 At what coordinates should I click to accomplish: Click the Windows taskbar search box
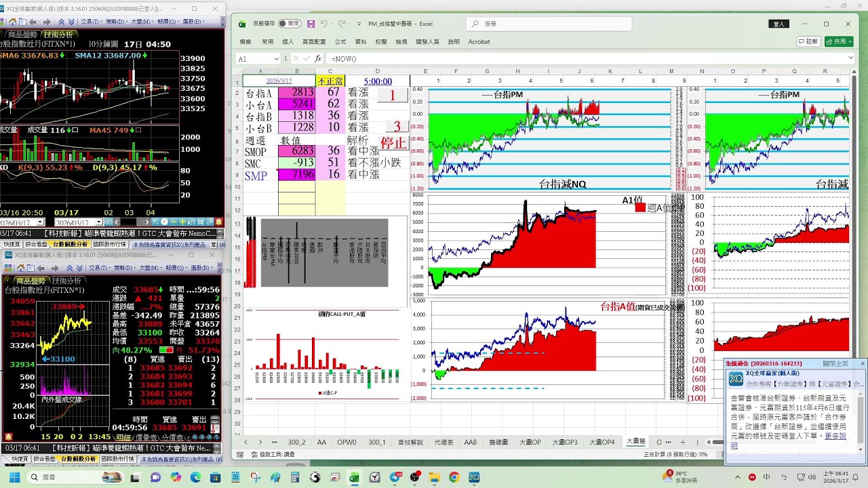tap(75, 477)
